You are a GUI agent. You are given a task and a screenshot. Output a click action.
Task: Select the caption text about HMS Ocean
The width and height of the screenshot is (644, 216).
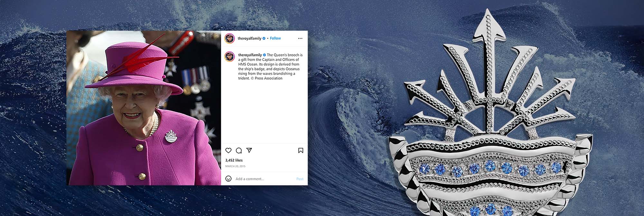pyautogui.click(x=270, y=67)
